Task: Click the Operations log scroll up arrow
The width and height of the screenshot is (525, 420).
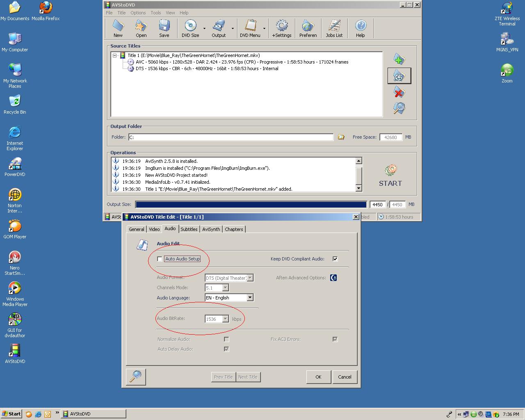Action: point(359,161)
